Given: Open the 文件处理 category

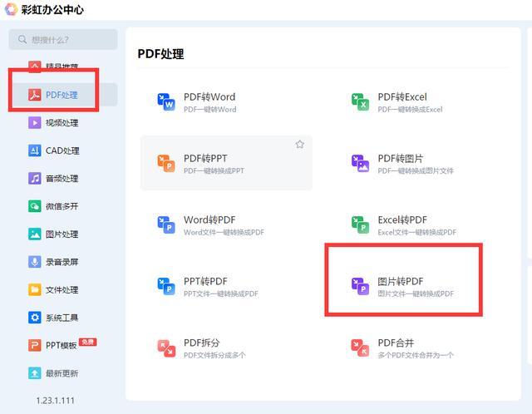Looking at the screenshot, I should coord(62,290).
